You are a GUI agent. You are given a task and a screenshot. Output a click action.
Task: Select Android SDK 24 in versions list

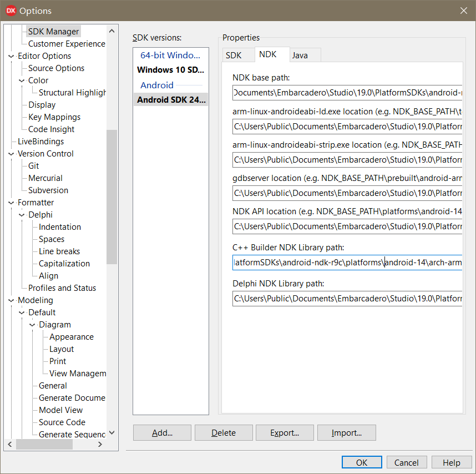pyautogui.click(x=171, y=99)
